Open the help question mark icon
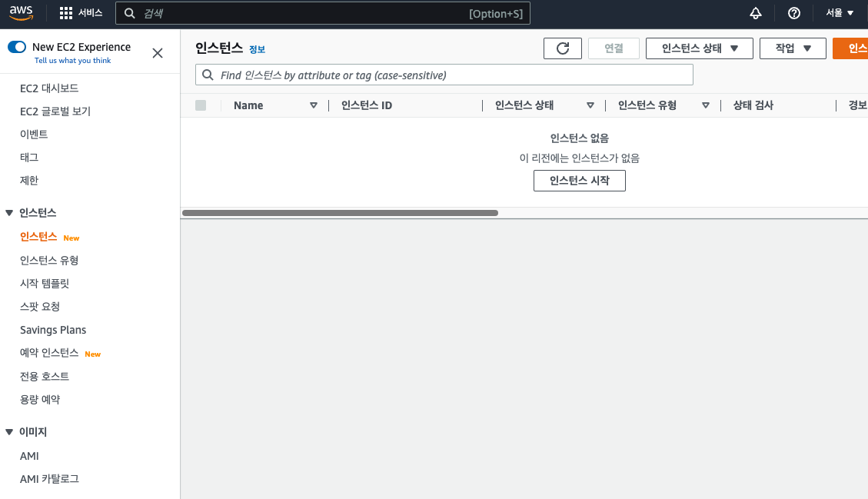Viewport: 868px width, 499px height. 794,13
